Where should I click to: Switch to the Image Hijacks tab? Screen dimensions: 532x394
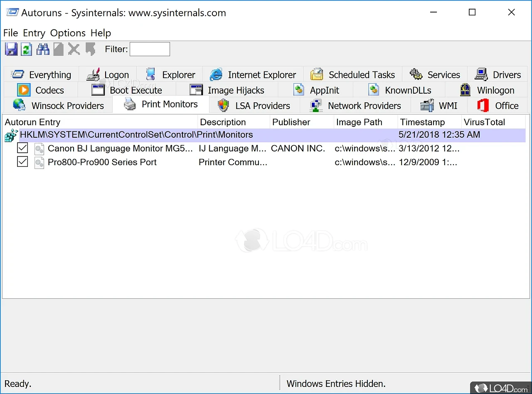[227, 90]
